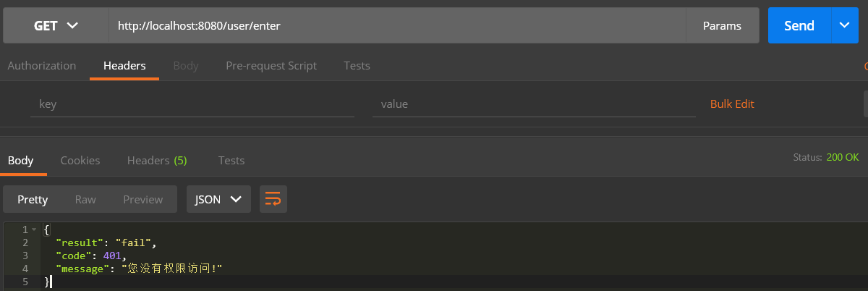Click the Bulk Edit link
The height and width of the screenshot is (291, 868).
click(732, 104)
